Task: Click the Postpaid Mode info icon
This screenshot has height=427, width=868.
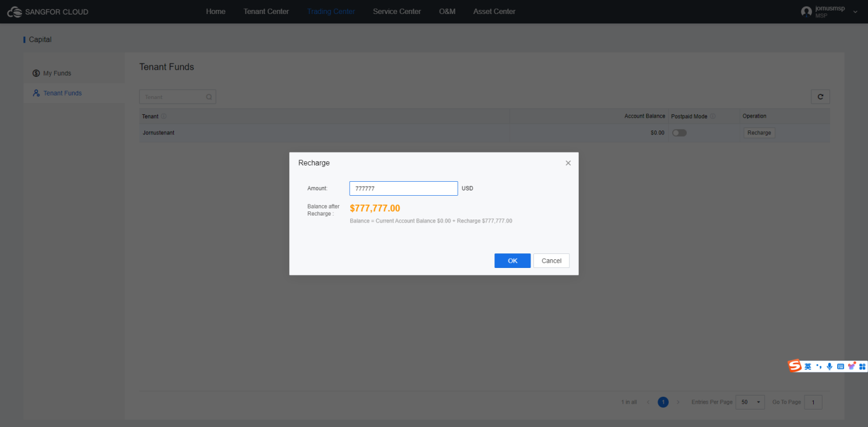Action: [712, 117]
